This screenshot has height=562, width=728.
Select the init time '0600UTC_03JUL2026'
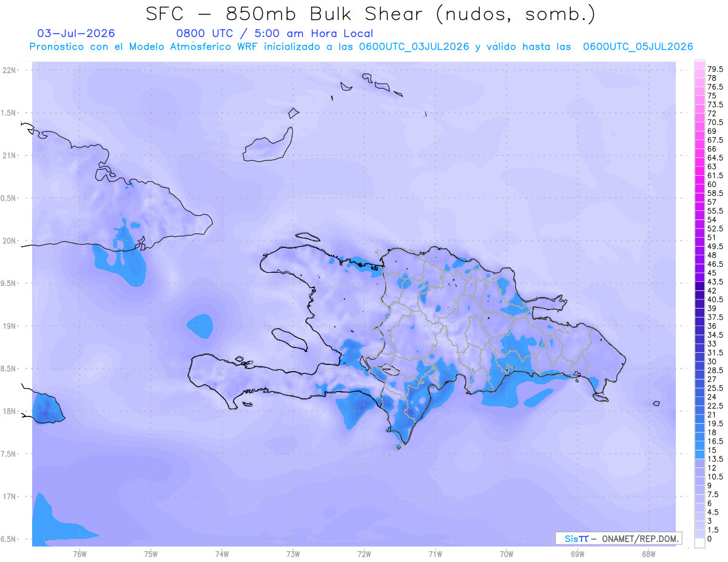coord(414,47)
